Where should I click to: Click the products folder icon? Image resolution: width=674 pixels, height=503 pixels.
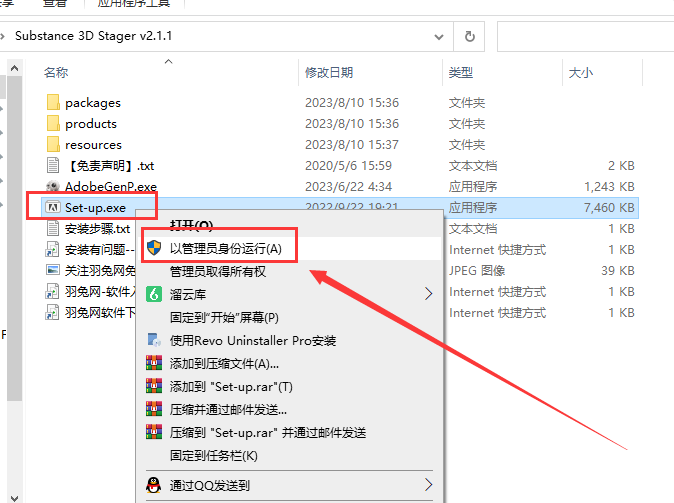point(53,123)
